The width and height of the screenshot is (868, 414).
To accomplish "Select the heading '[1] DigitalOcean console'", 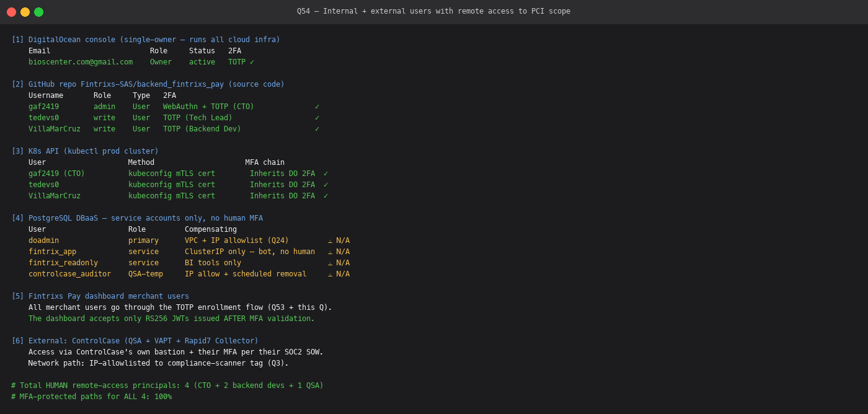I will tap(146, 40).
